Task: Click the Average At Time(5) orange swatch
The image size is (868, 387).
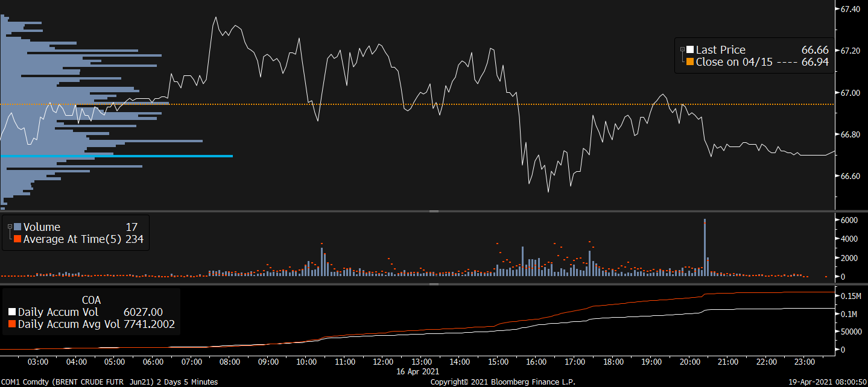Action: (x=17, y=239)
